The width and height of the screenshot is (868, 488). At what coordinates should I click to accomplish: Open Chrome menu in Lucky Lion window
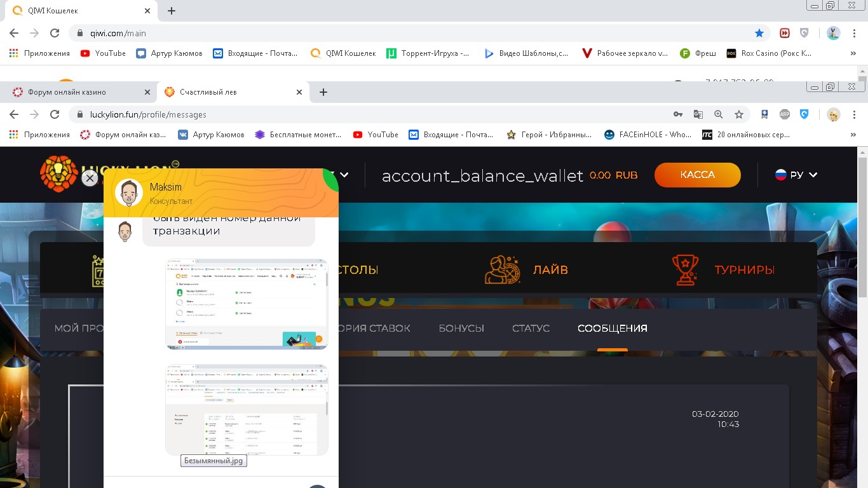[855, 114]
